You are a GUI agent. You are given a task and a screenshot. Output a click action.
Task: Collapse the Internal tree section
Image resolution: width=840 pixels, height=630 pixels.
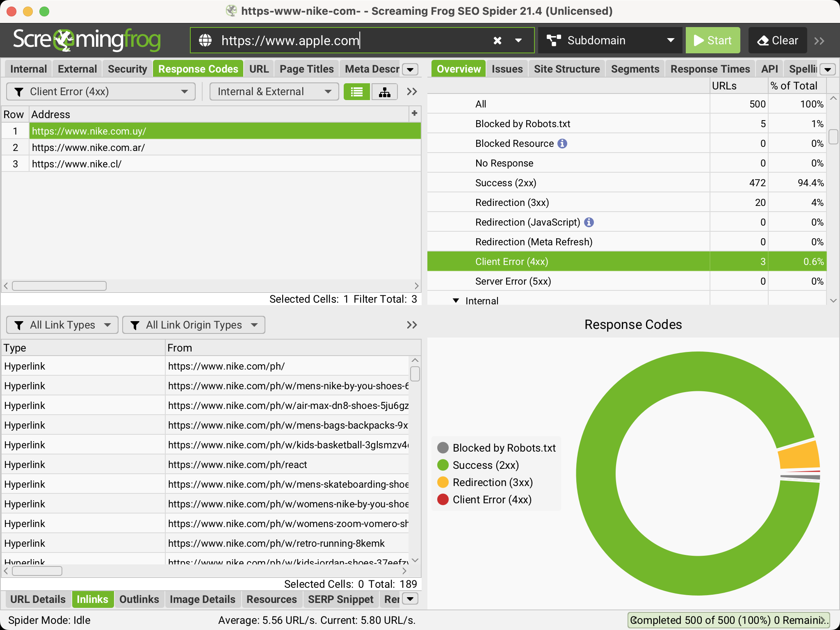point(456,301)
